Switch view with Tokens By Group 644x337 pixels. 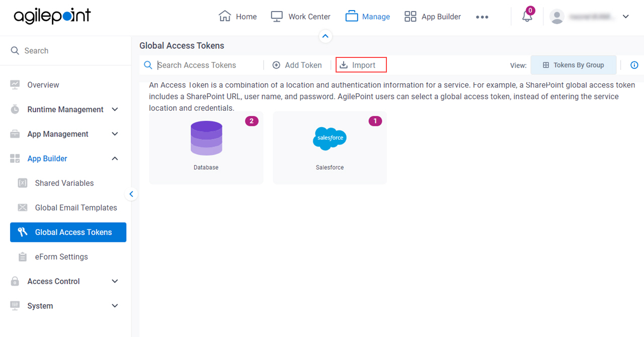(x=574, y=65)
